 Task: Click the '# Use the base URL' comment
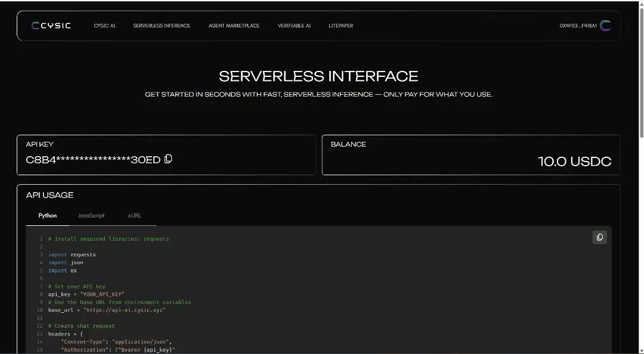(119, 302)
